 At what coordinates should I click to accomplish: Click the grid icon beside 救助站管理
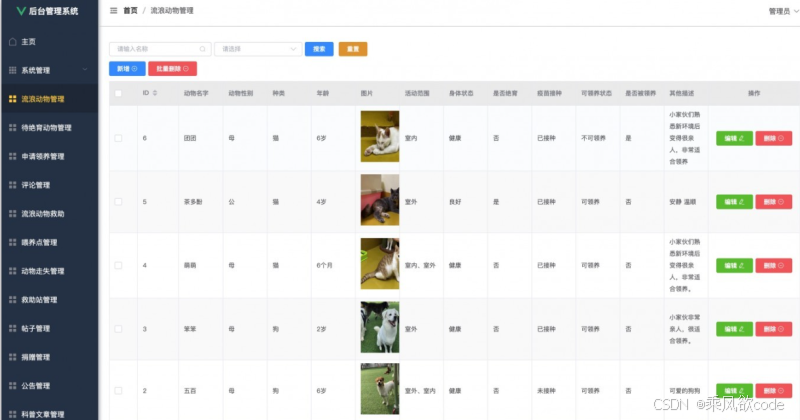(x=13, y=300)
